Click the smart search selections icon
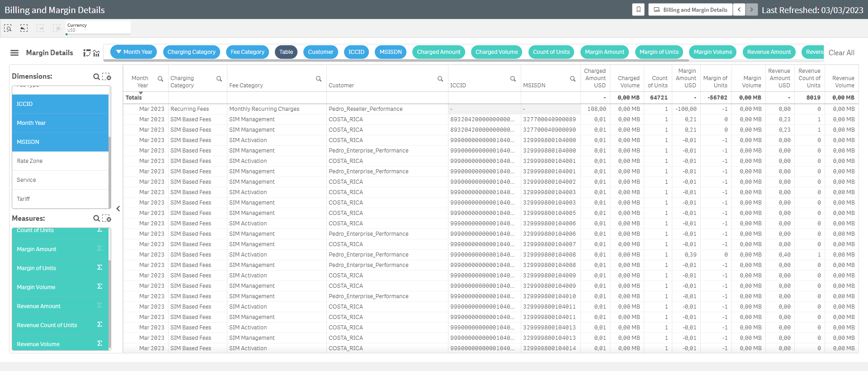 pos(8,28)
